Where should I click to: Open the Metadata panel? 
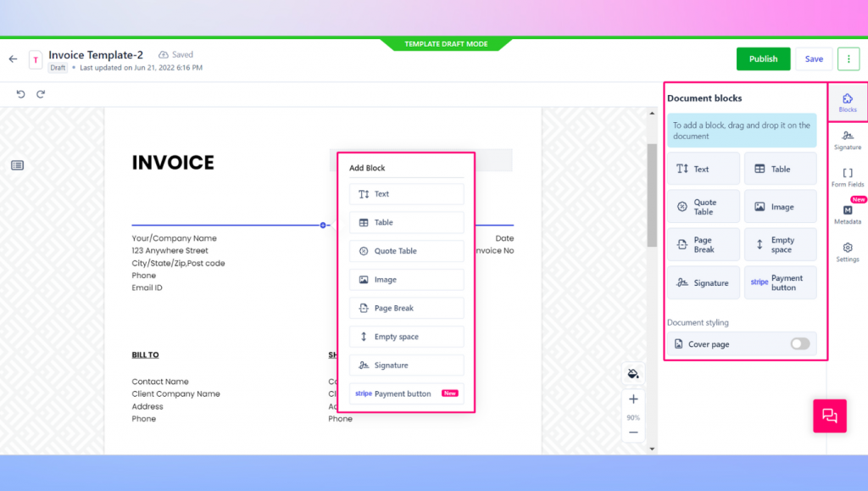tap(847, 214)
